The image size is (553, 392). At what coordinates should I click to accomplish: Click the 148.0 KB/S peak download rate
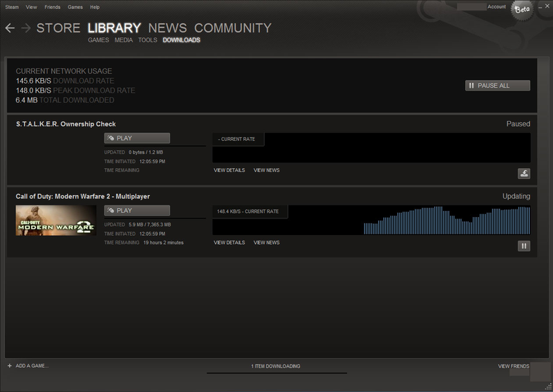coord(33,91)
